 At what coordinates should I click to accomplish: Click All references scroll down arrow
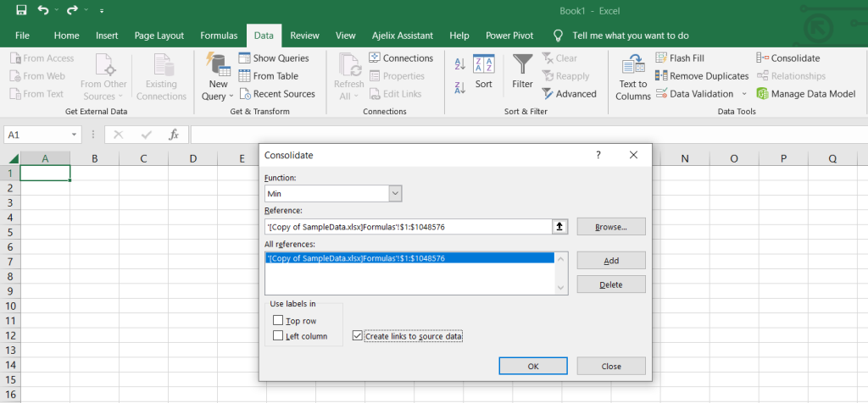pyautogui.click(x=561, y=288)
